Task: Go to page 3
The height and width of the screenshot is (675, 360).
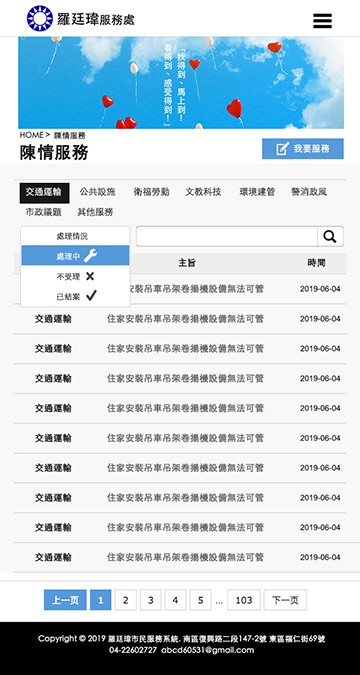Action: (x=151, y=600)
